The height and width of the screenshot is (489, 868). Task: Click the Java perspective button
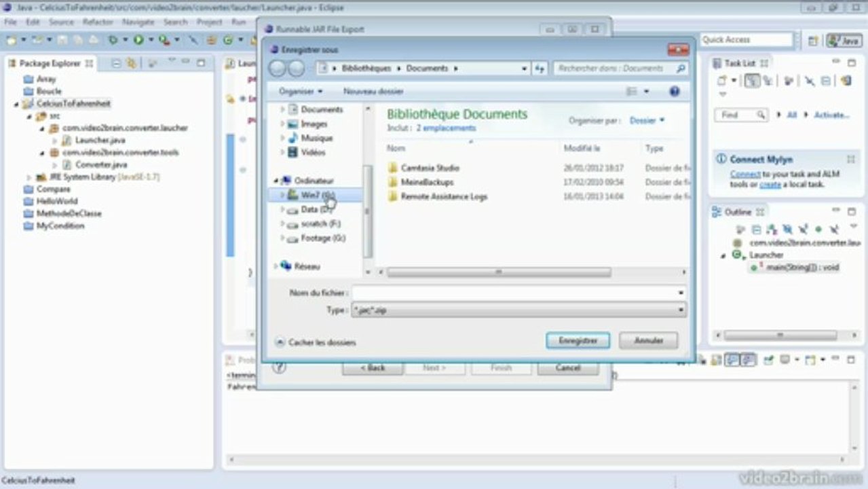[x=844, y=41]
